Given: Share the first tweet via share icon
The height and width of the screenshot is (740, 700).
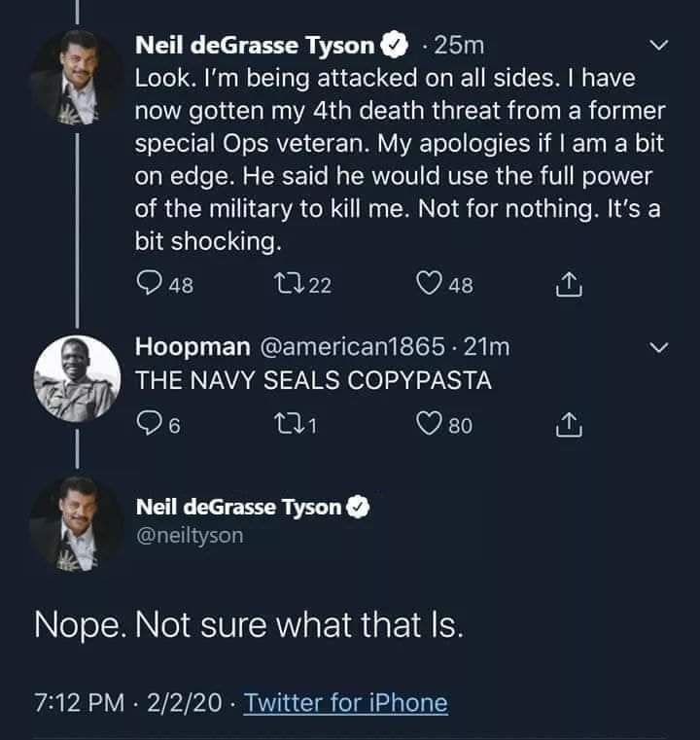Looking at the screenshot, I should point(569,284).
